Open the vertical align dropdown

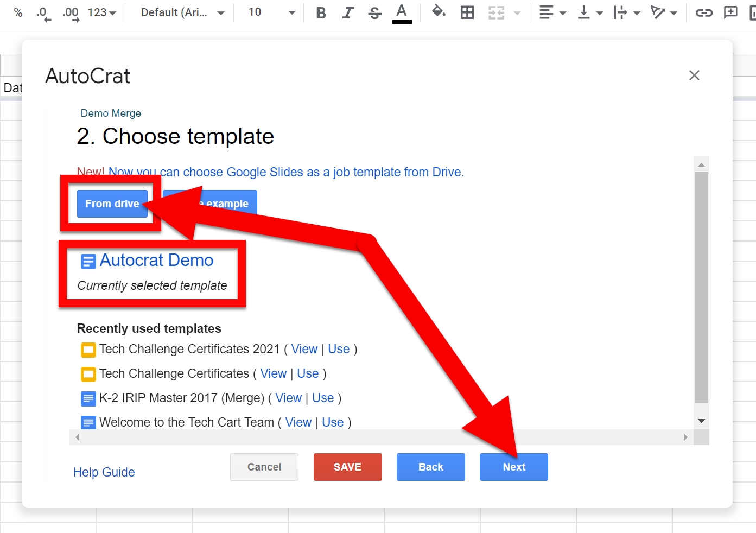(x=590, y=12)
